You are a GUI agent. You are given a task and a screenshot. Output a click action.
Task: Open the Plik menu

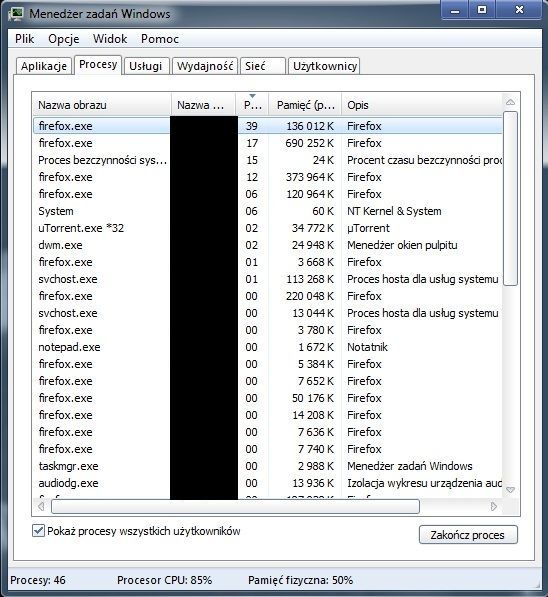pos(25,39)
